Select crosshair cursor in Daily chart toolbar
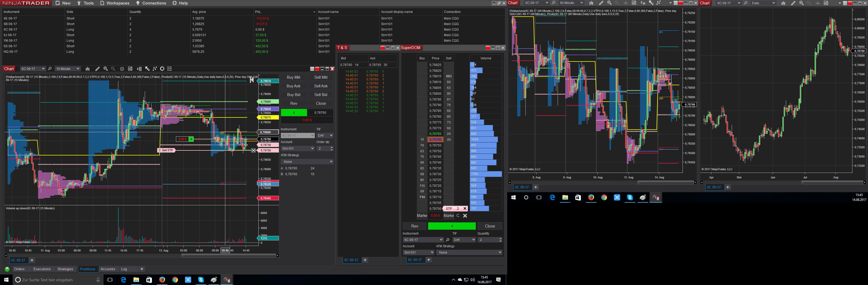The height and width of the screenshot is (285, 868). click(x=818, y=3)
